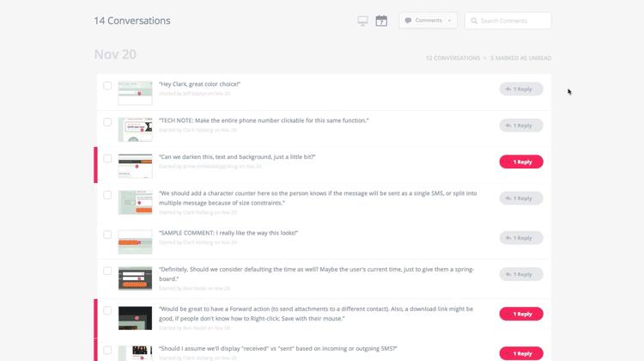Click magnifier icon in the search box

click(474, 21)
